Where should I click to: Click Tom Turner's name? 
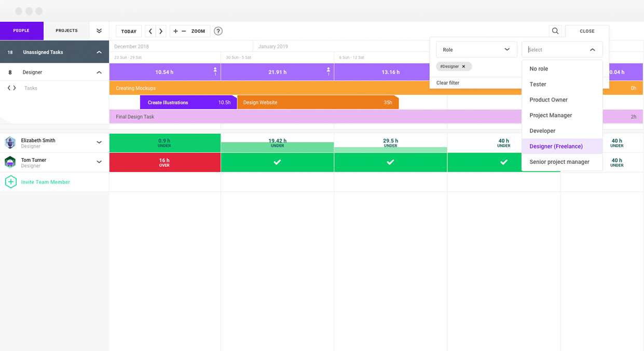tap(34, 160)
